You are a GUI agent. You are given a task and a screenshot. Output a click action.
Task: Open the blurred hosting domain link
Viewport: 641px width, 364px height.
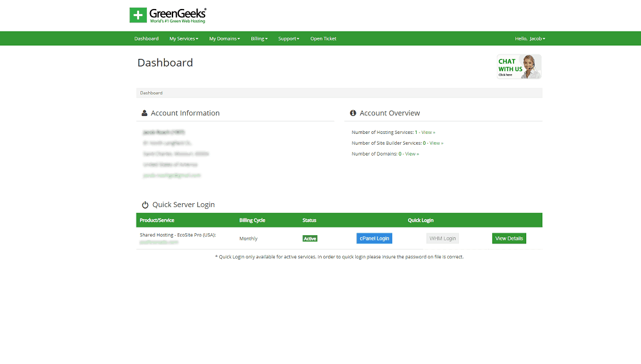(x=159, y=242)
